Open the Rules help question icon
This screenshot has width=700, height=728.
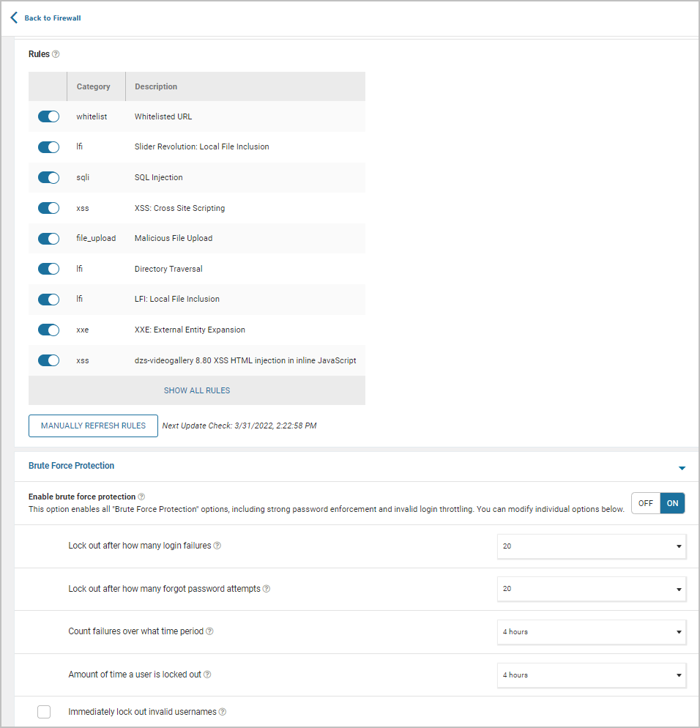click(x=56, y=54)
